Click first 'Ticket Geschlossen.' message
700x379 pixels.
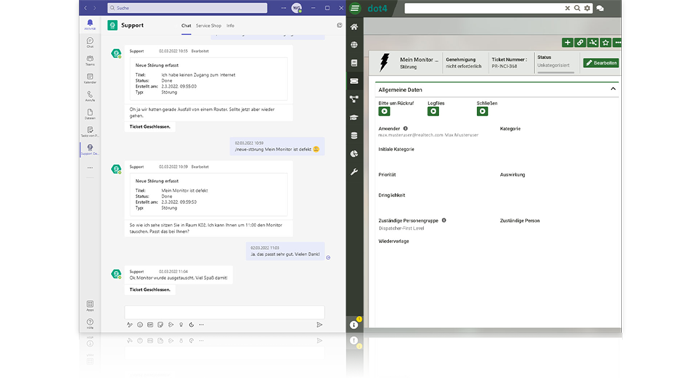(x=150, y=127)
